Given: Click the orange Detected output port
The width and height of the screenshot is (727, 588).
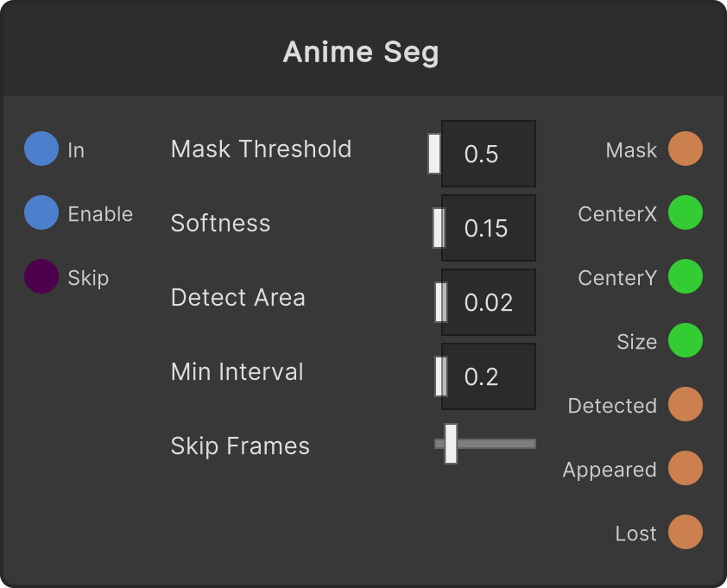Looking at the screenshot, I should coord(686,404).
